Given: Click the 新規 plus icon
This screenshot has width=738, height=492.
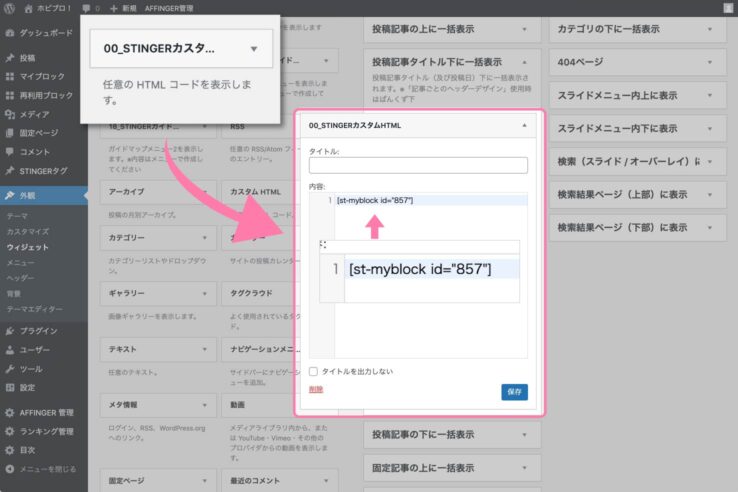Looking at the screenshot, I should [x=113, y=8].
